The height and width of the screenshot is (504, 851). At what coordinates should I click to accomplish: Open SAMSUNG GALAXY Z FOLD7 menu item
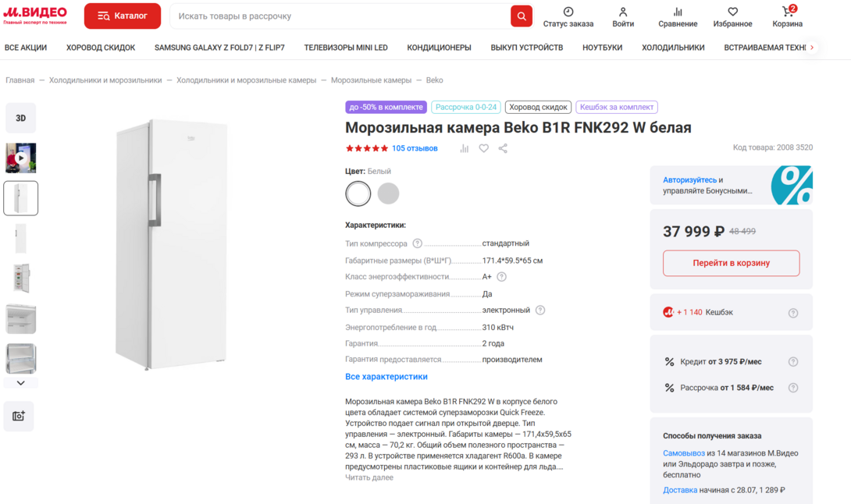point(219,48)
